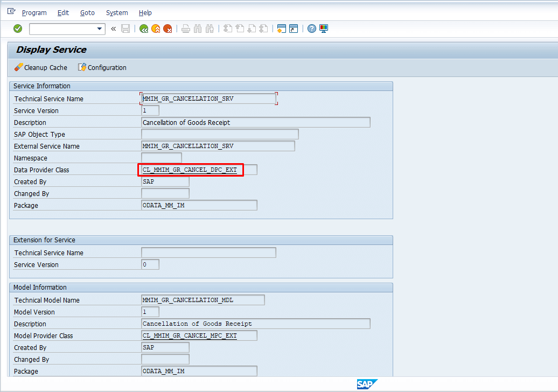The image size is (558, 392).
Task: Open the command field dropdown arrow
Action: coord(99,29)
